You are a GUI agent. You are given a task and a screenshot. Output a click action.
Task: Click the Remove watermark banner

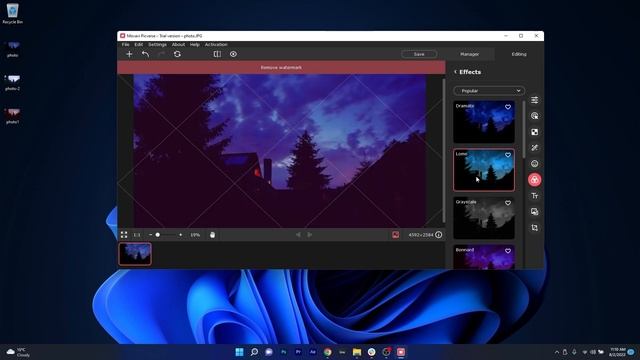coord(281,67)
